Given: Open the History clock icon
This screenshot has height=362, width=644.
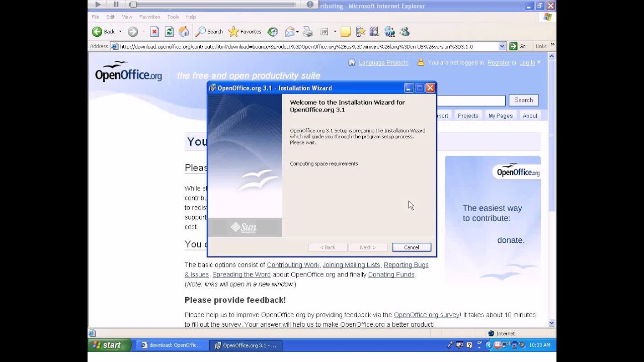Looking at the screenshot, I should pos(272,32).
